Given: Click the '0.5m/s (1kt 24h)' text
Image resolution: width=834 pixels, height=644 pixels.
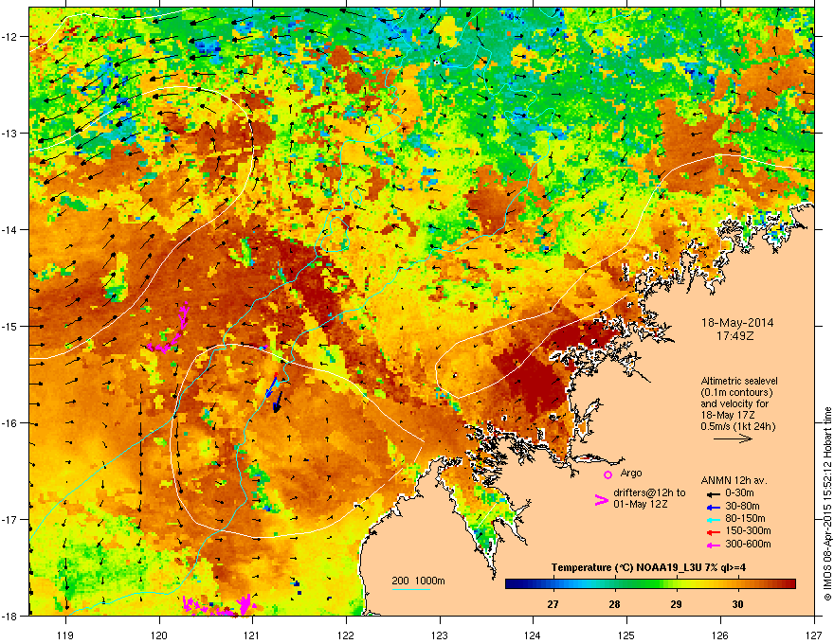Looking at the screenshot, I should pyautogui.click(x=737, y=426).
